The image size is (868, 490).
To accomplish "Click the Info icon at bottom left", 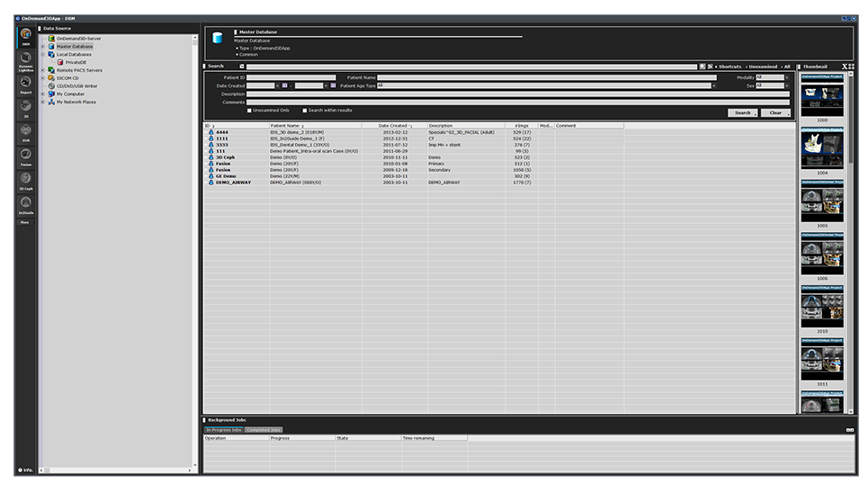I will point(25,470).
